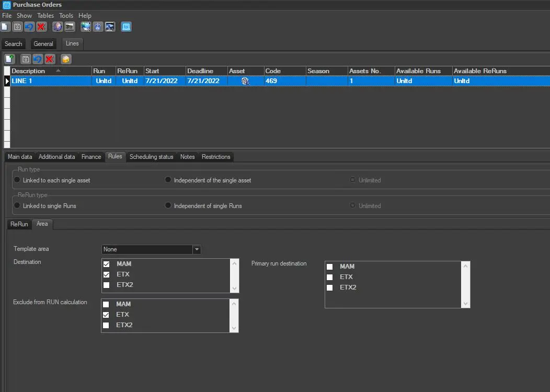Click the Asset icon in LINE 1 row
Screen dimensions: 550x392
(x=245, y=81)
